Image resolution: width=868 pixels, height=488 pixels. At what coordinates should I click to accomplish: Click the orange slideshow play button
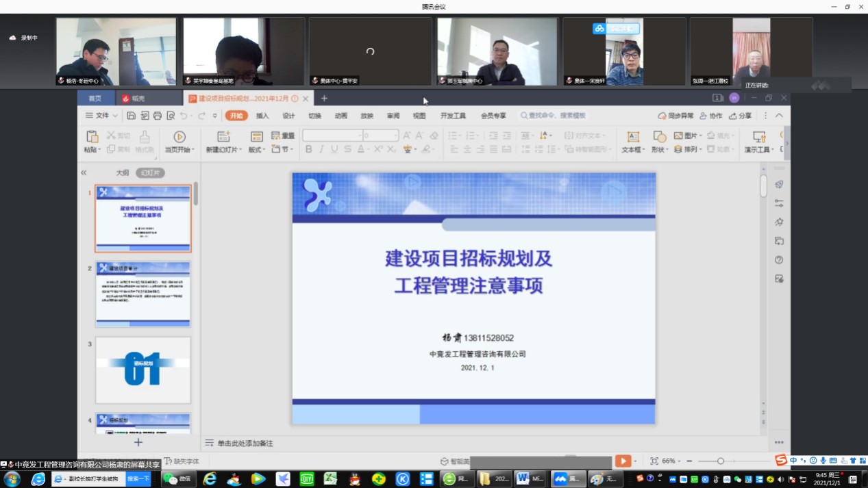click(623, 461)
